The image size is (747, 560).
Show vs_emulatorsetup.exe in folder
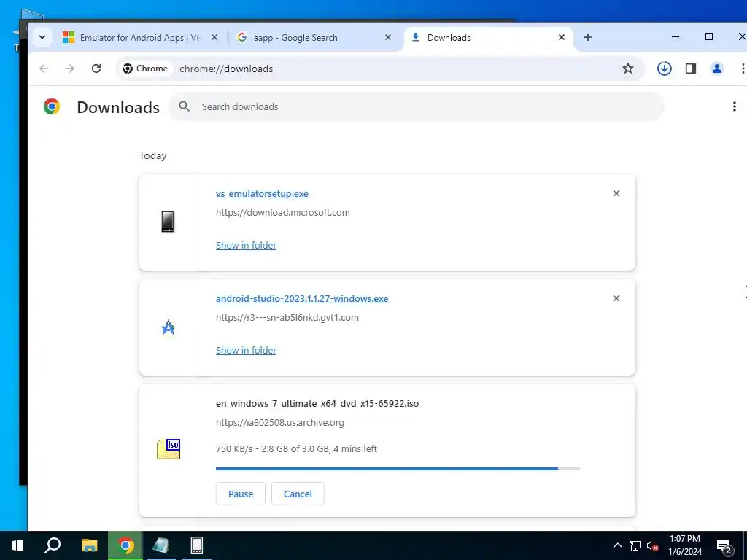coord(246,245)
